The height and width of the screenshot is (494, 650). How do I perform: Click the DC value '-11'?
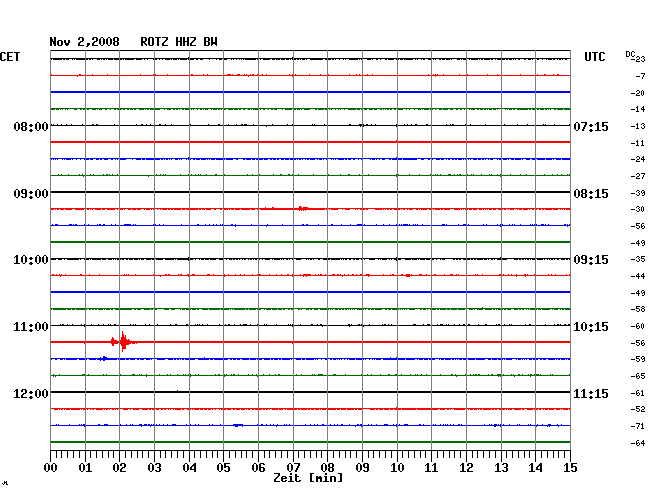click(x=638, y=143)
